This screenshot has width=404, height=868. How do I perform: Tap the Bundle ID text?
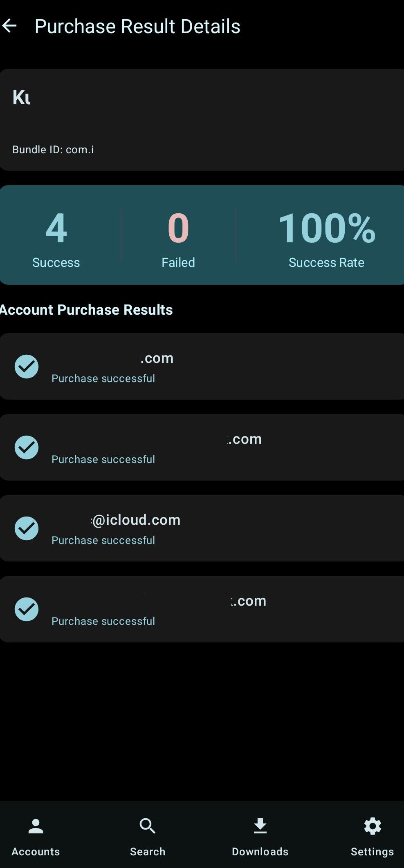click(x=53, y=150)
